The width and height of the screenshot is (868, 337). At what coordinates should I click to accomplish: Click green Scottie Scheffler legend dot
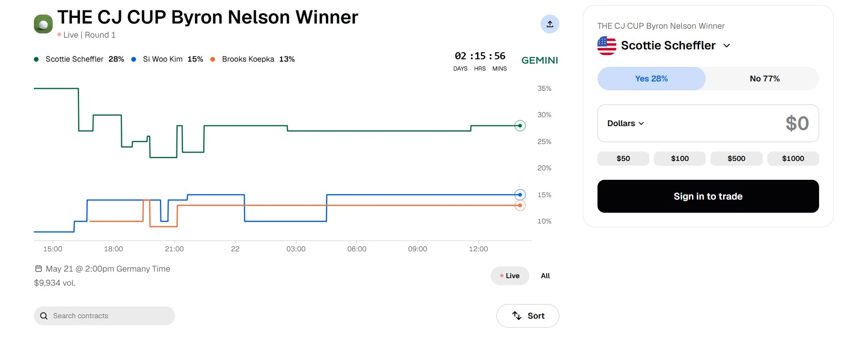36,59
